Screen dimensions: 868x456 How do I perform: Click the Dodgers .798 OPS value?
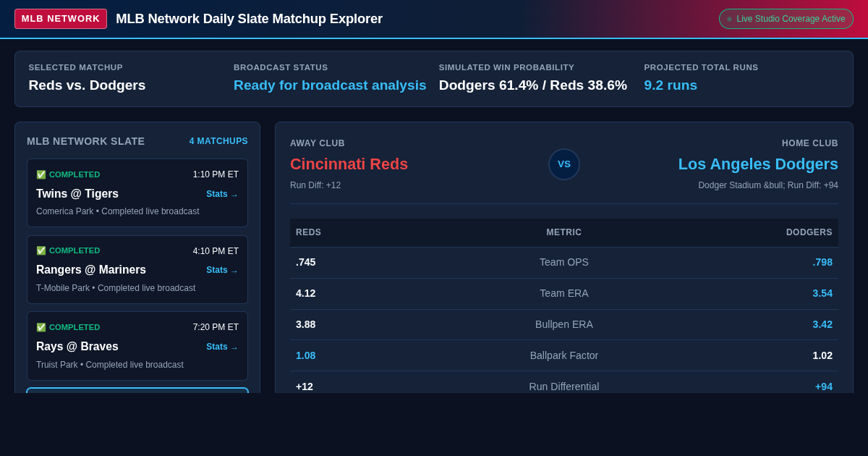tap(822, 262)
